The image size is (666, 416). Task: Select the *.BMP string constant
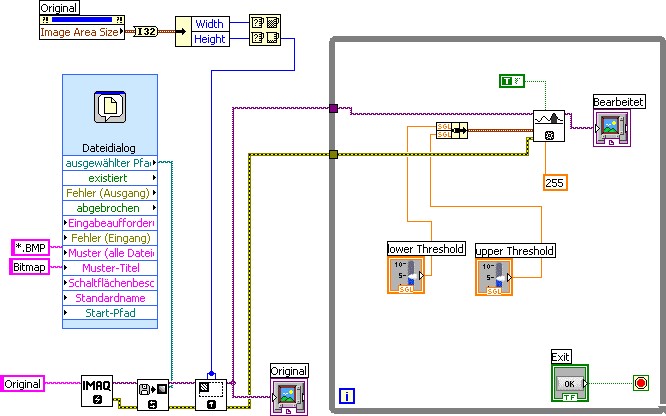pos(30,247)
